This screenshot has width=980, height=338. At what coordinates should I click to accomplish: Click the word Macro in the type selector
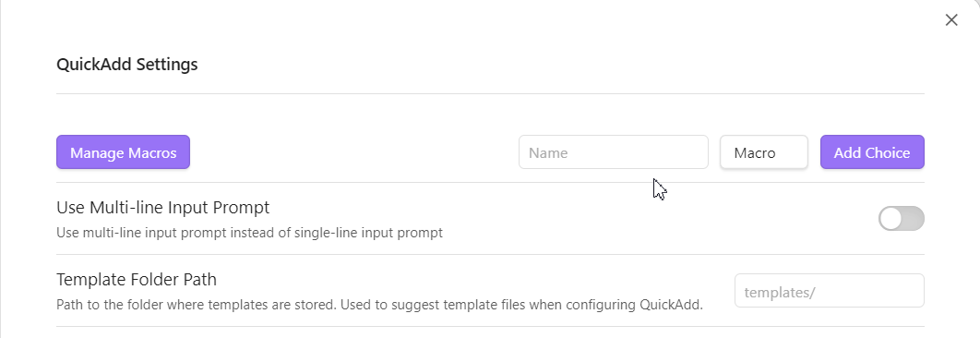754,152
